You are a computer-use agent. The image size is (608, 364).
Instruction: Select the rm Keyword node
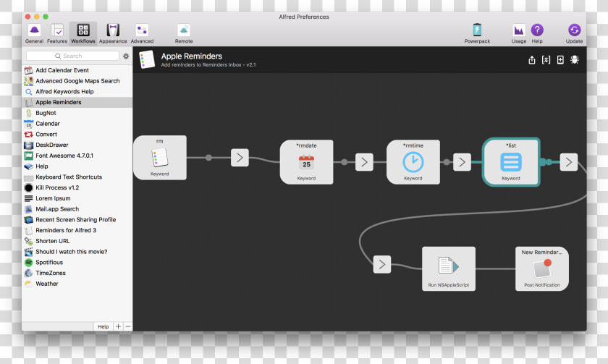(160, 158)
